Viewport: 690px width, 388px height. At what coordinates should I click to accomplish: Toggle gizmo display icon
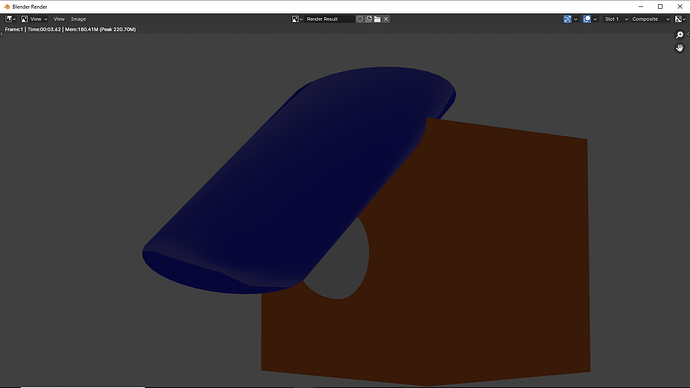pyautogui.click(x=567, y=19)
